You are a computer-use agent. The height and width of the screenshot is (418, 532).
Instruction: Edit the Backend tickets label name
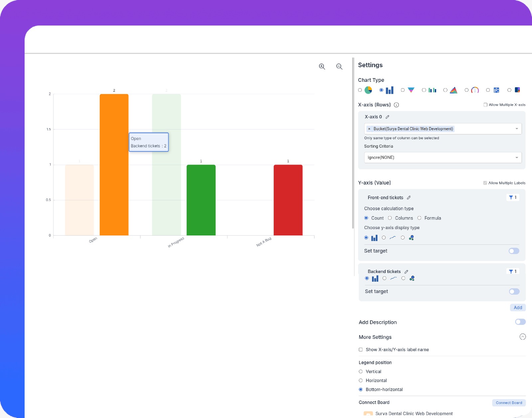[407, 271]
